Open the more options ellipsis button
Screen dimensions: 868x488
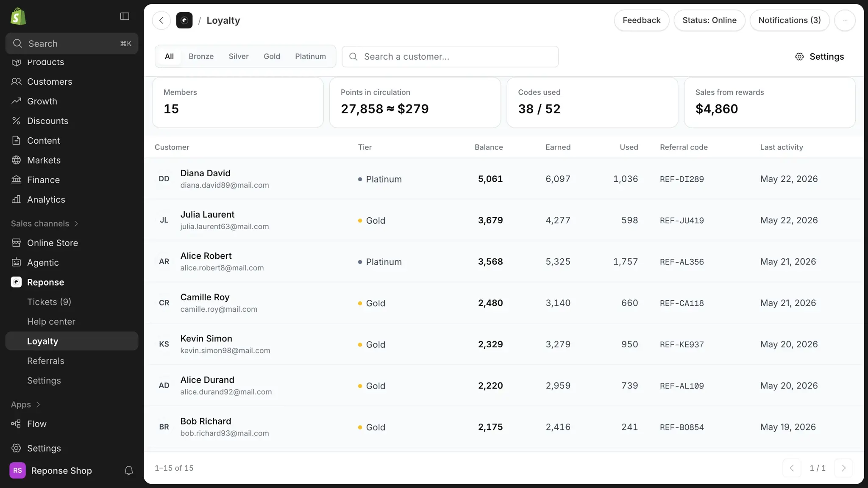pyautogui.click(x=845, y=20)
